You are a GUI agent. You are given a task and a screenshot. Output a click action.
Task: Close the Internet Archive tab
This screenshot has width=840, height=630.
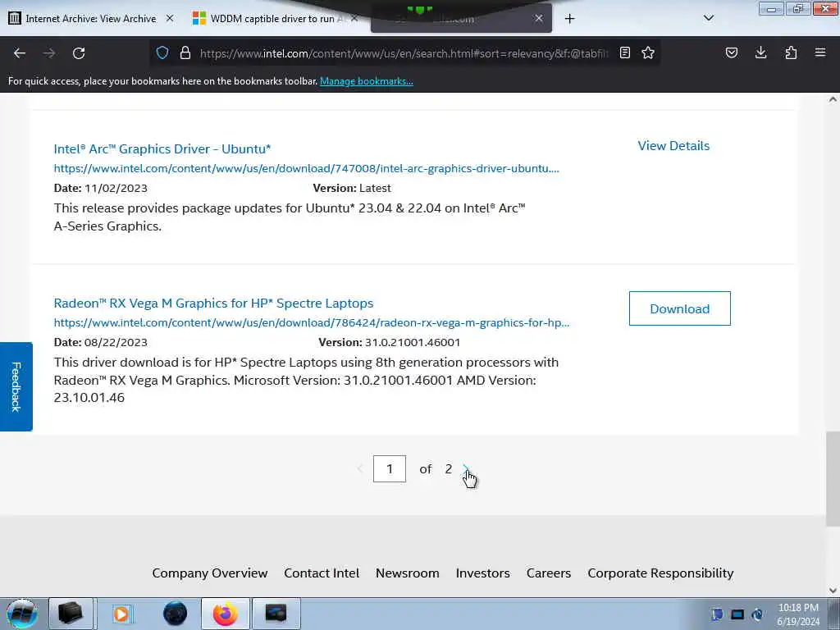click(x=170, y=18)
